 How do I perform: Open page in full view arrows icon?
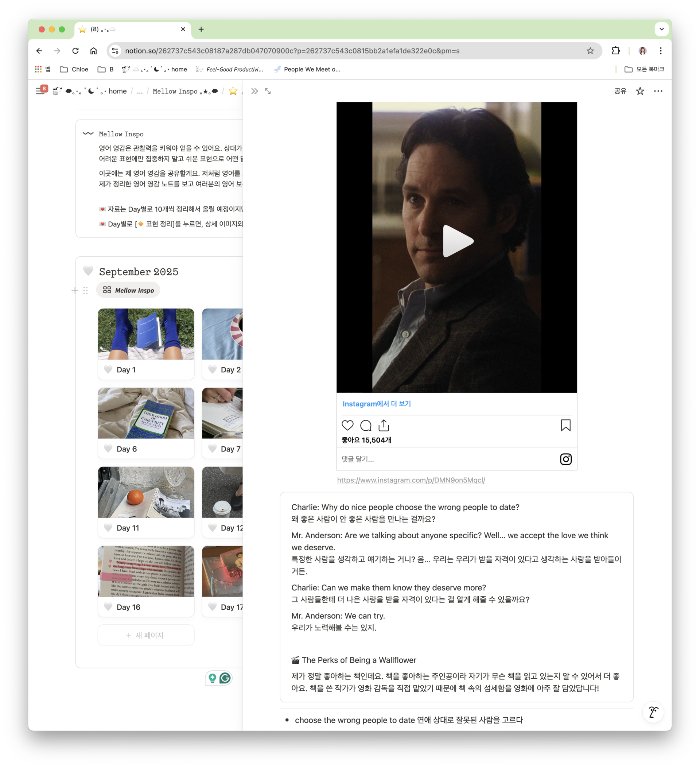(268, 91)
